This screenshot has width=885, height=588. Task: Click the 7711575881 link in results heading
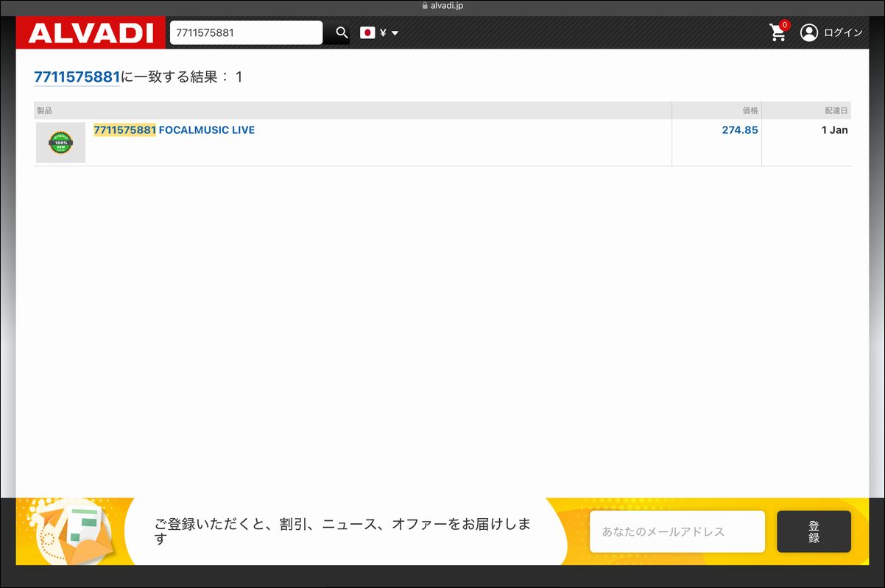[77, 77]
